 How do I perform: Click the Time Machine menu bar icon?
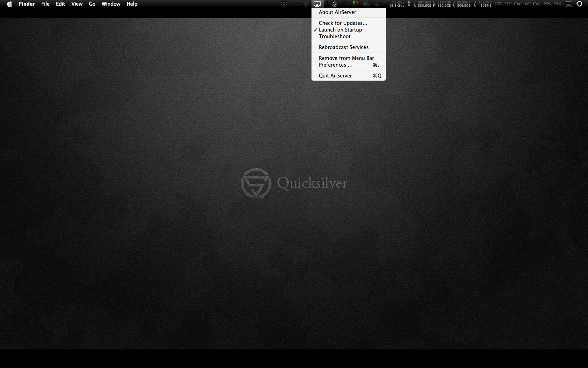click(x=579, y=4)
